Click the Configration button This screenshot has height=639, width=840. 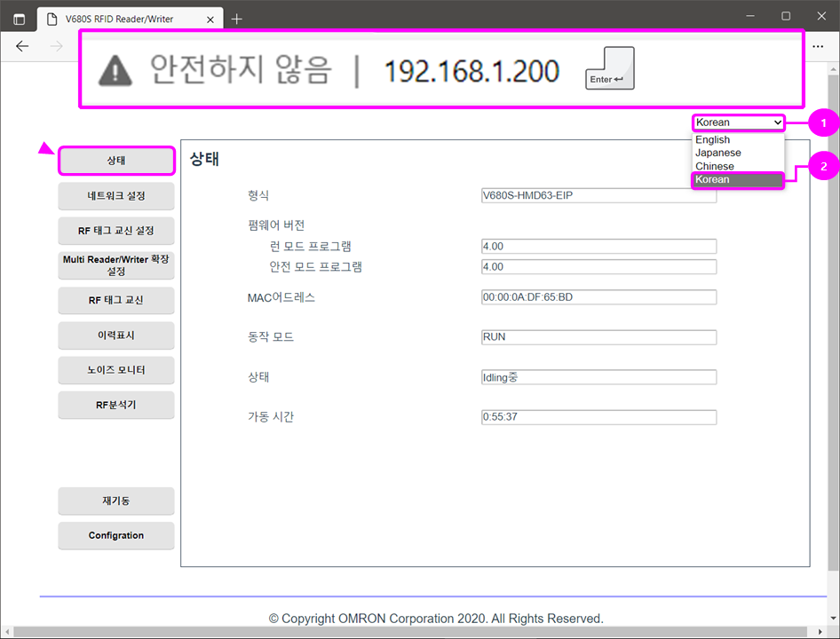click(116, 536)
